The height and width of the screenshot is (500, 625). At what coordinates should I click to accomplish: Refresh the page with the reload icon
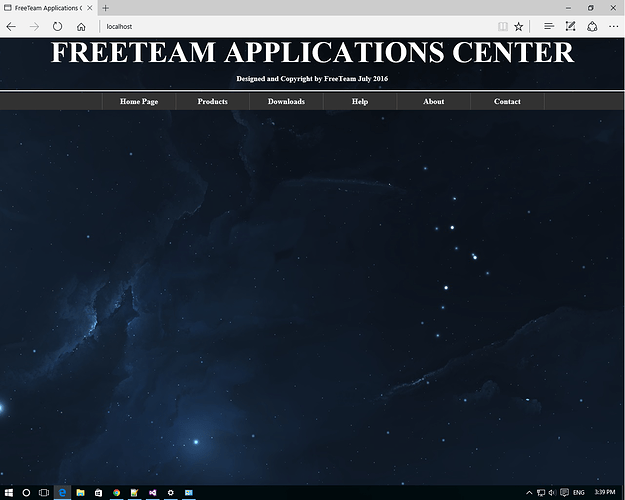(57, 26)
